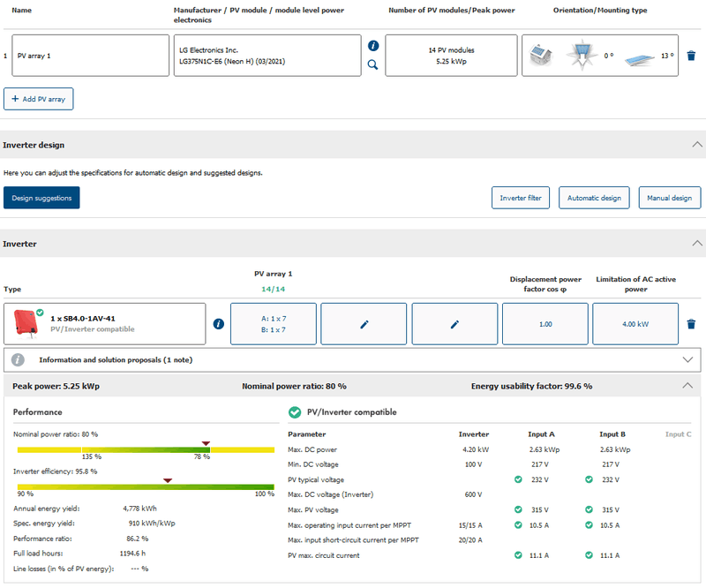
Task: Click the Nominal power ratio marker on bar
Action: click(206, 444)
